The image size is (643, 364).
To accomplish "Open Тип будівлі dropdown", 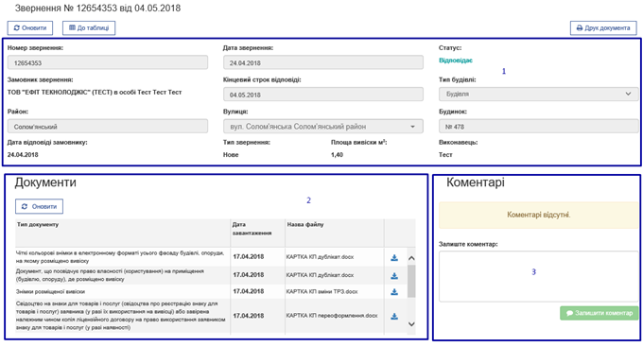I will [x=538, y=94].
